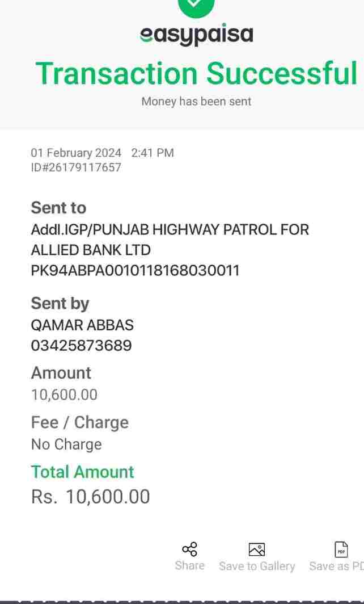Click the Money has been sent subtitle
Screen dimensions: 364x604
pyautogui.click(x=196, y=102)
